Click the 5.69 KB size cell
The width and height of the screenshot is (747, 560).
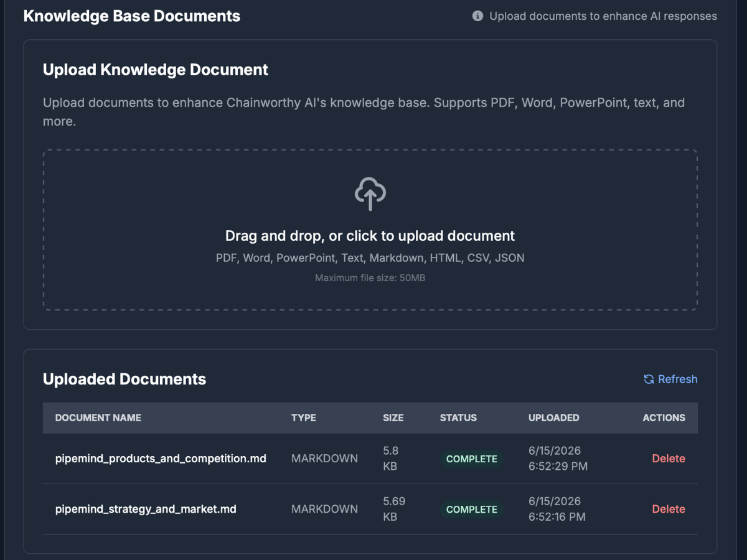point(393,509)
